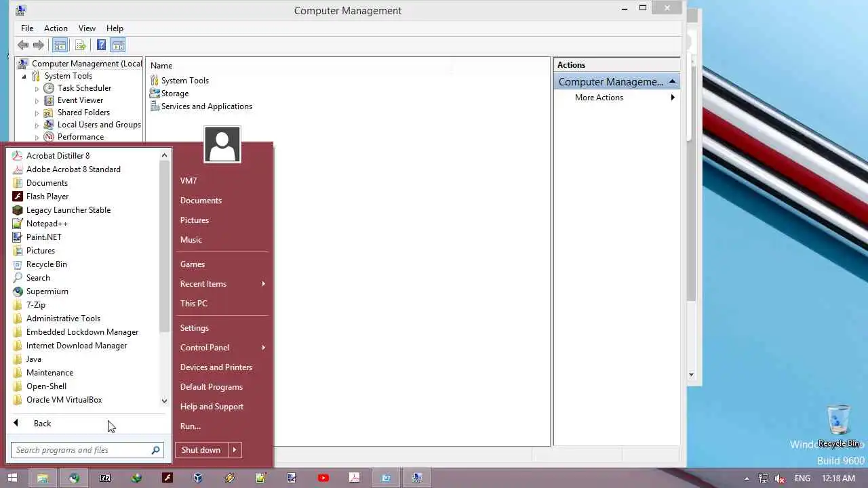Click the Forward arrow in Computer Management toolbar
The width and height of the screenshot is (868, 488).
(x=39, y=45)
